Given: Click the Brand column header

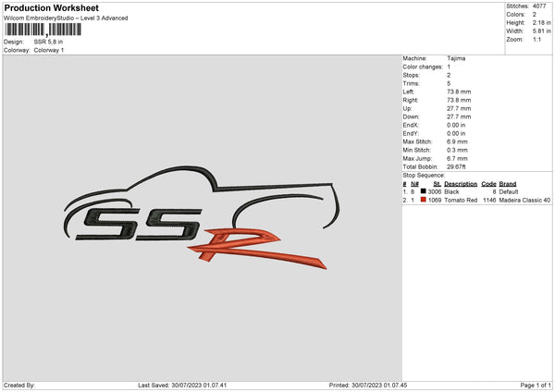Looking at the screenshot, I should pyautogui.click(x=508, y=184).
